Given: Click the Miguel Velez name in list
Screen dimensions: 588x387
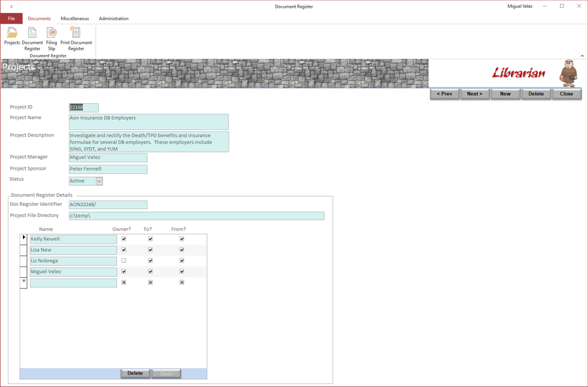Looking at the screenshot, I should point(73,272).
